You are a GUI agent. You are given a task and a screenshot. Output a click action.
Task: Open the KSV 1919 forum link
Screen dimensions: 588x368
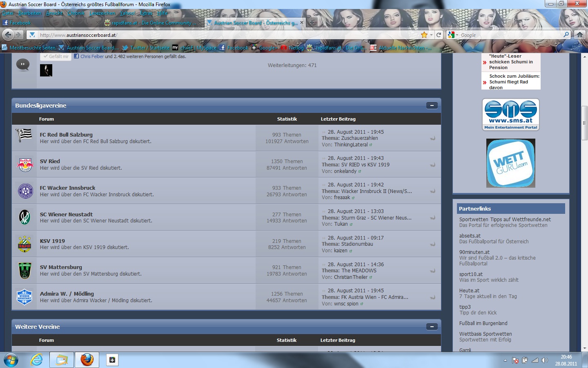click(x=52, y=241)
